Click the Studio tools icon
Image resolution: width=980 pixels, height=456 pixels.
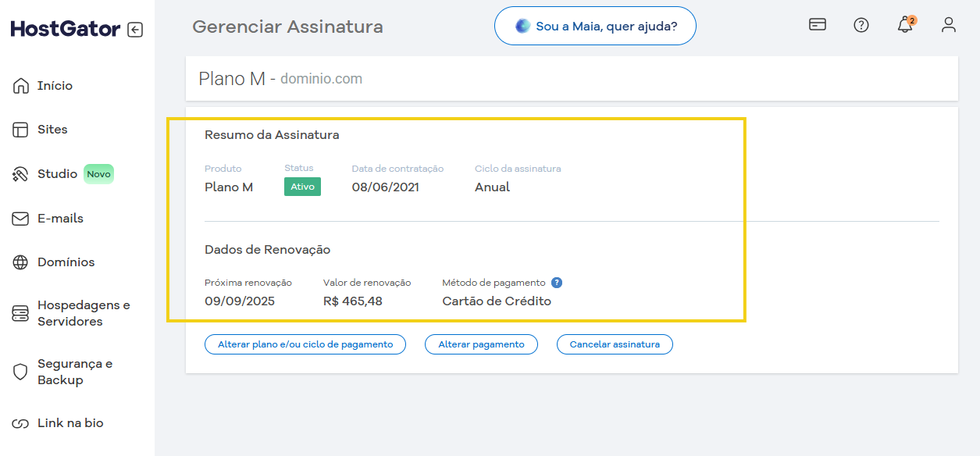[20, 174]
